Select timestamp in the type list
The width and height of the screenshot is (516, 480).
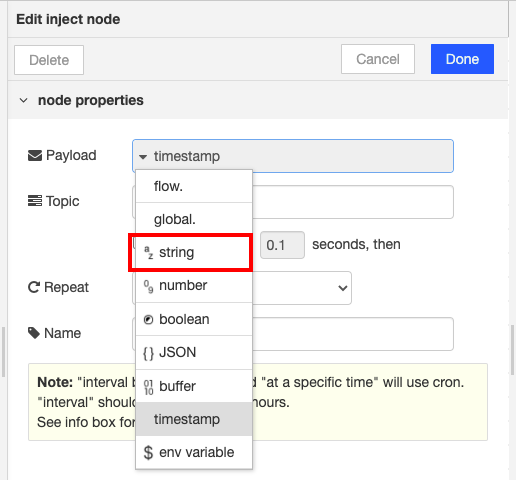tap(194, 419)
